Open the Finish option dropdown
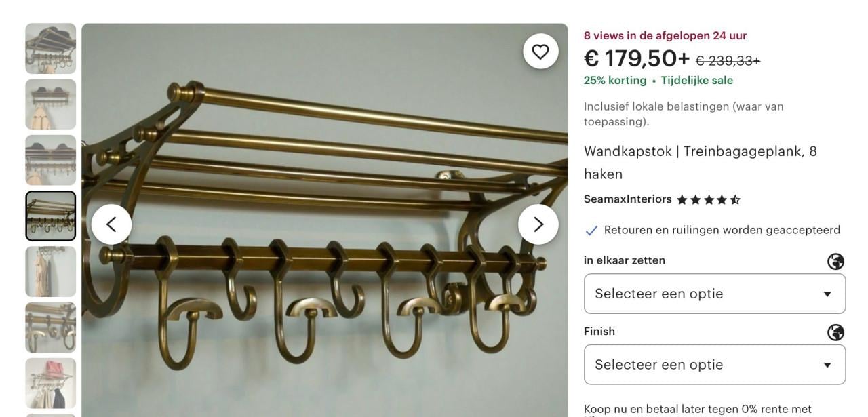The image size is (868, 417). click(715, 365)
